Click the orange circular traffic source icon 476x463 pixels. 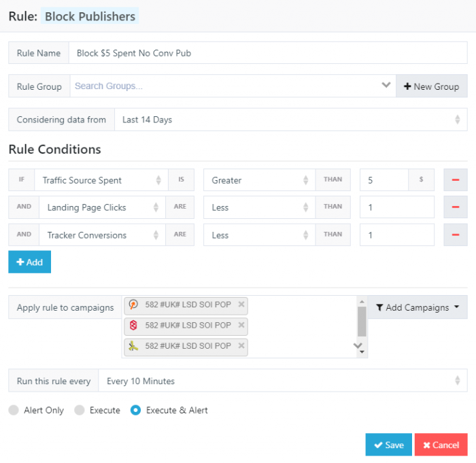point(134,305)
